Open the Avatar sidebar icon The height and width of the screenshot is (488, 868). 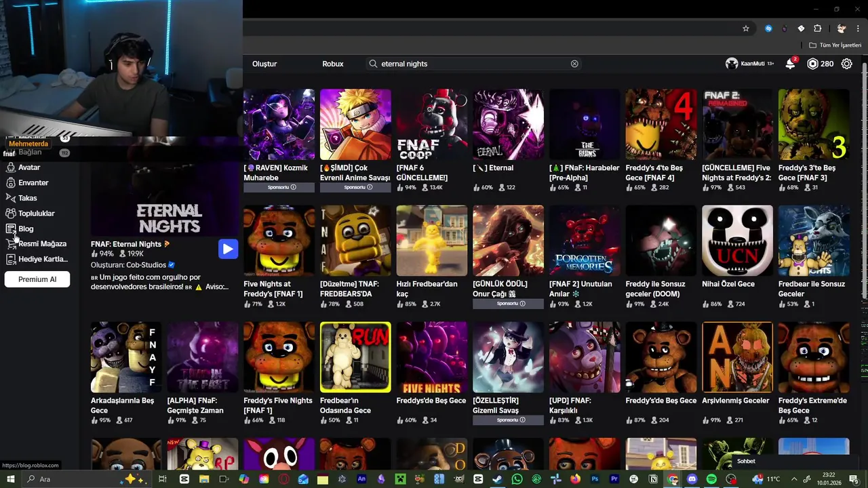click(x=10, y=167)
